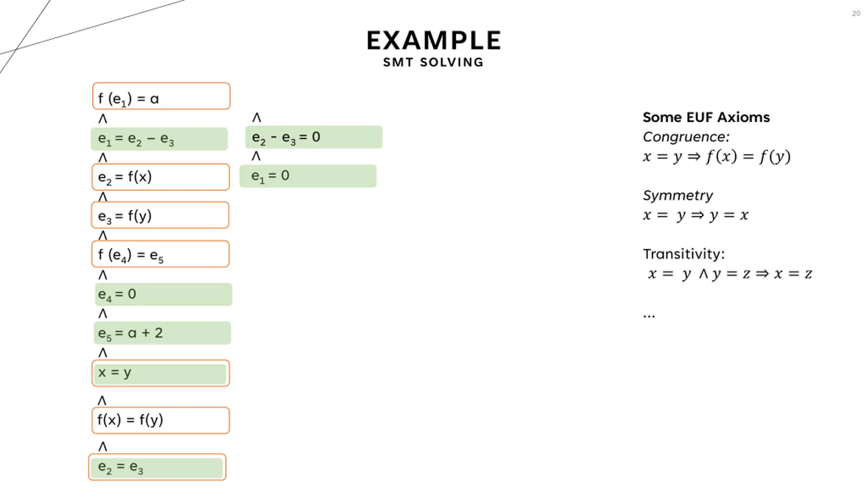
Task: Select the green e4 = 0 box
Action: (x=163, y=294)
